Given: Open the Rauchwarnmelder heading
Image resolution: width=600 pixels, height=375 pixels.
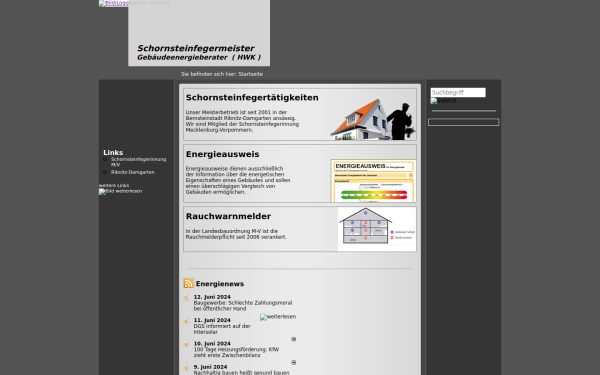Looking at the screenshot, I should coord(228,216).
